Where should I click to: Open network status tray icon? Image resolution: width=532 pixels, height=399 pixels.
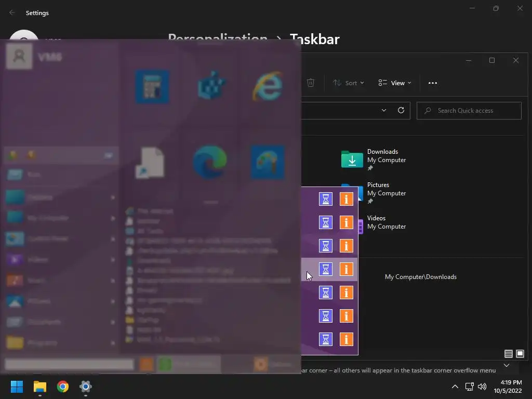[x=470, y=387]
